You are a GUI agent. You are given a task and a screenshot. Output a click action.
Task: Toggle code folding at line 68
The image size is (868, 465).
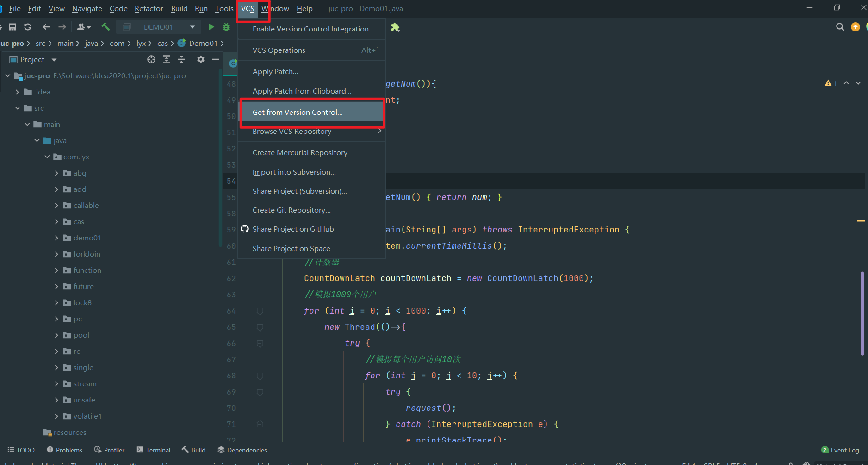pos(260,376)
